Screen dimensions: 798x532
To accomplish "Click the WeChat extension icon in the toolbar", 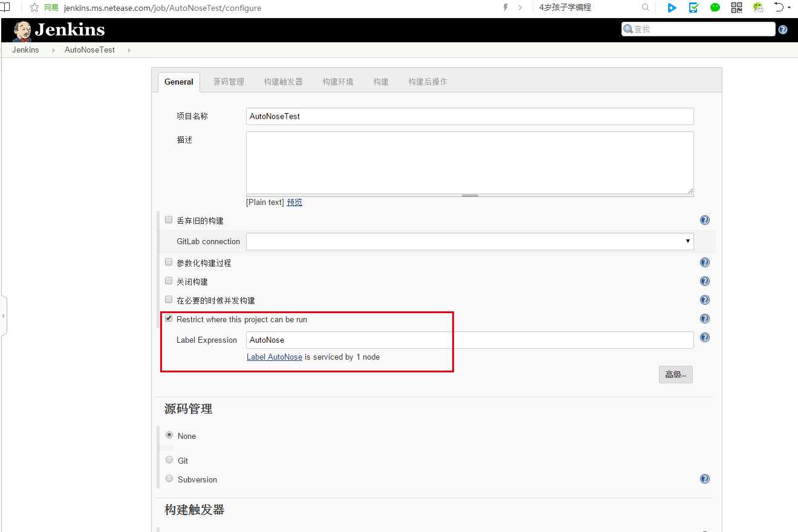I will click(758, 8).
